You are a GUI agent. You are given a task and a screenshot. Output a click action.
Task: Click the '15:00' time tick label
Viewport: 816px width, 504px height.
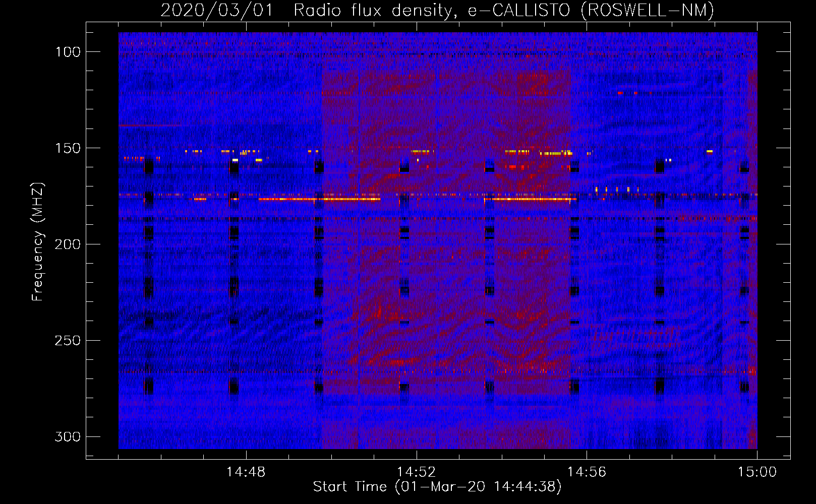[x=757, y=472]
